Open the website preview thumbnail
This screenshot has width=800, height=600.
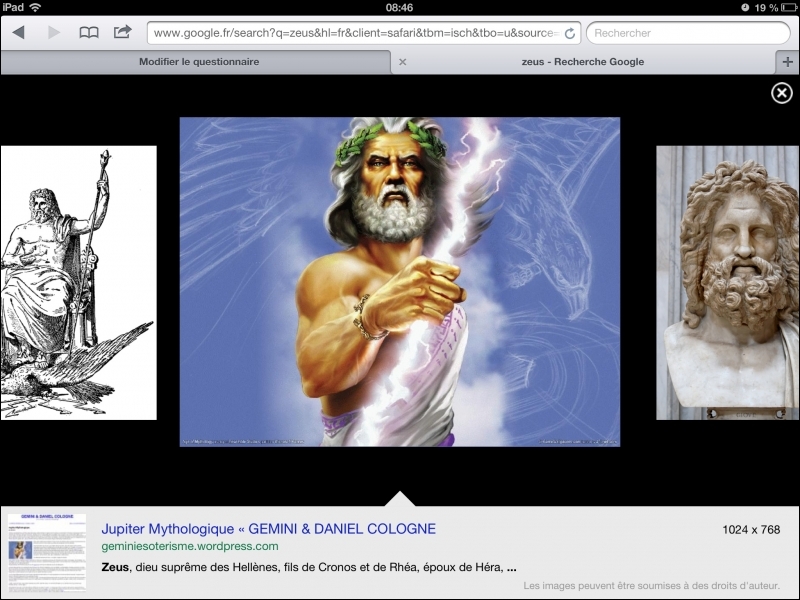pos(47,552)
